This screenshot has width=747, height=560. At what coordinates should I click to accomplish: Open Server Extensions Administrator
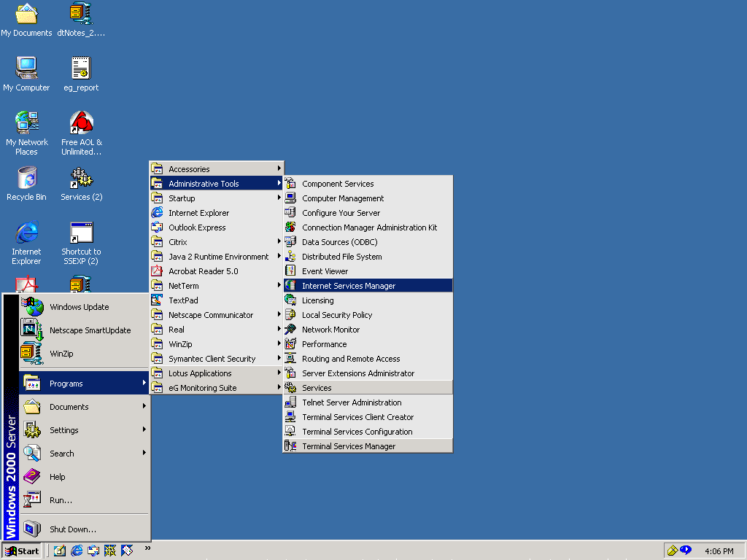coord(368,373)
